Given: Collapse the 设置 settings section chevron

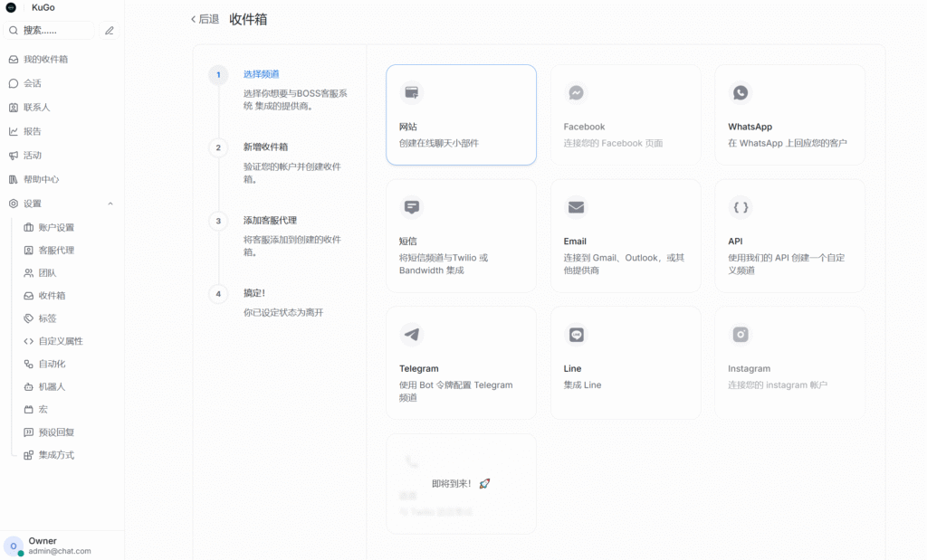Looking at the screenshot, I should pos(110,204).
